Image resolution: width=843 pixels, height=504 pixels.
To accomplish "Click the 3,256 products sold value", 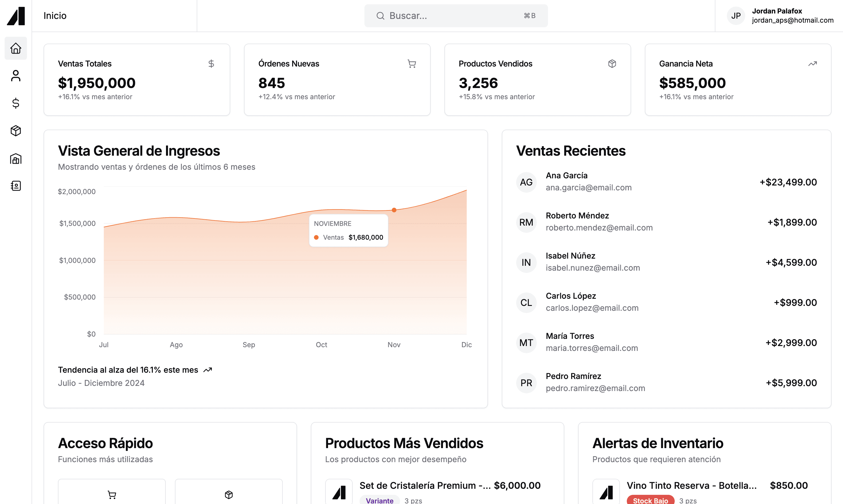I will click(x=478, y=83).
